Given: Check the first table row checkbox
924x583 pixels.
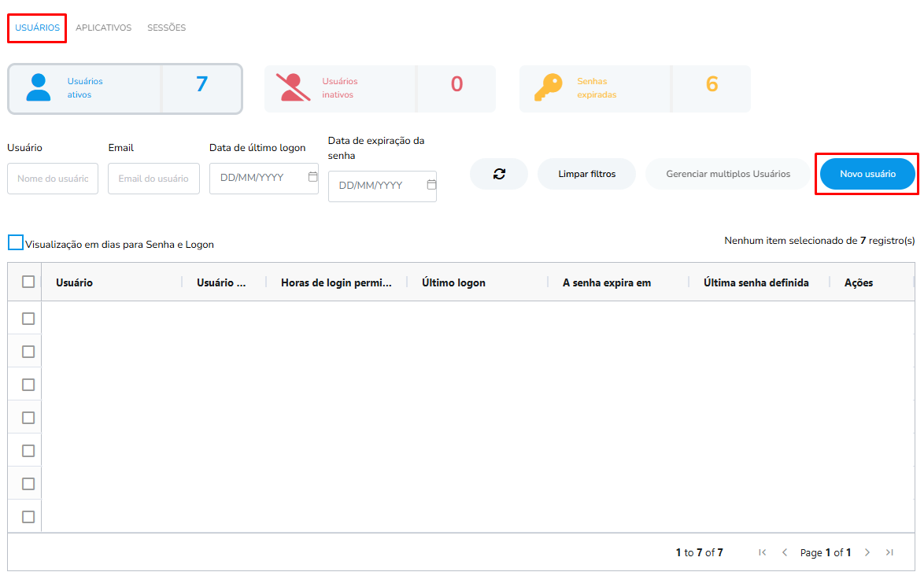Looking at the screenshot, I should pyautogui.click(x=28, y=318).
